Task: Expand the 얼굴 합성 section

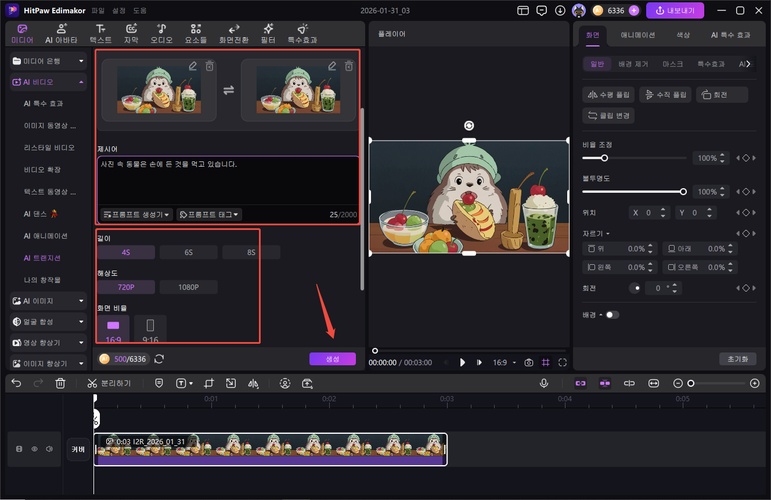Action: (x=48, y=322)
